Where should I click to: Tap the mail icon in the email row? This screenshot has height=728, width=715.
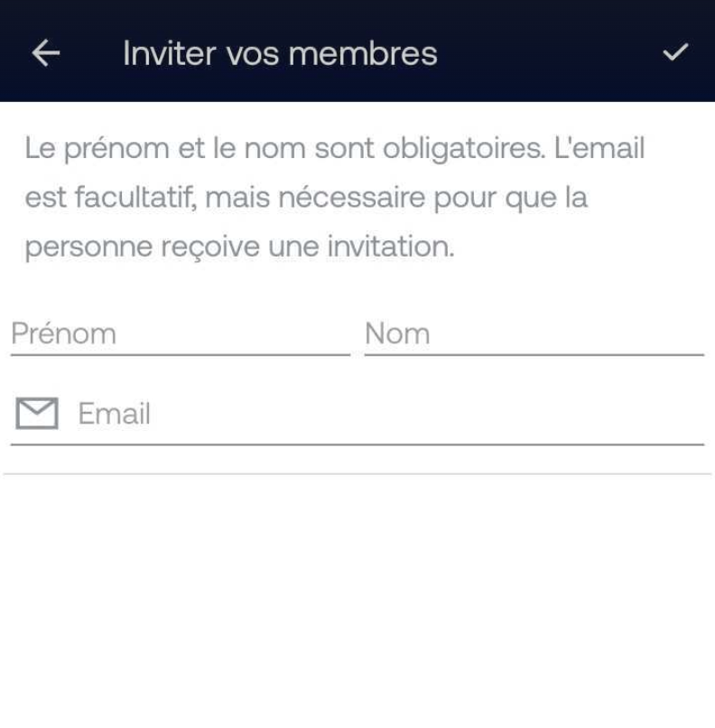click(37, 413)
